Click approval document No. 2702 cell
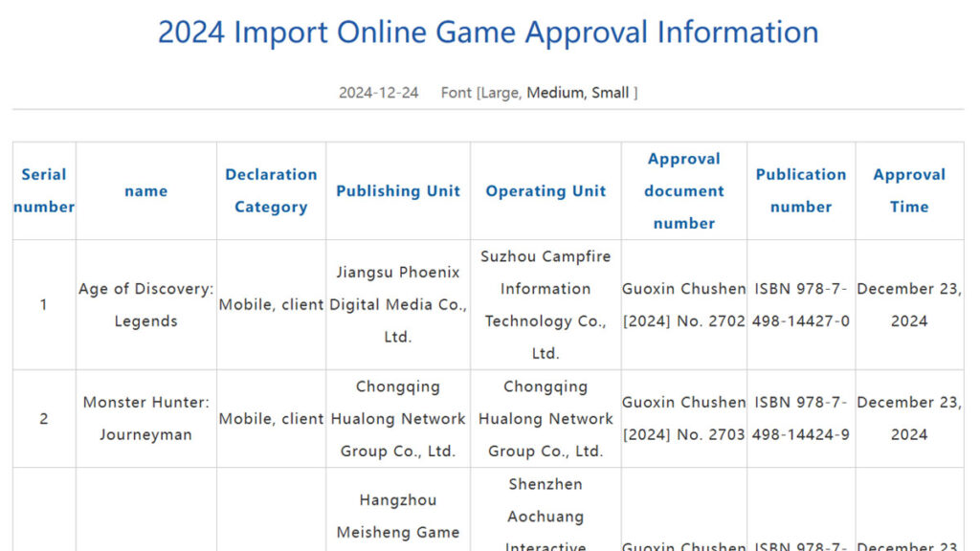This screenshot has width=980, height=551. tap(683, 305)
